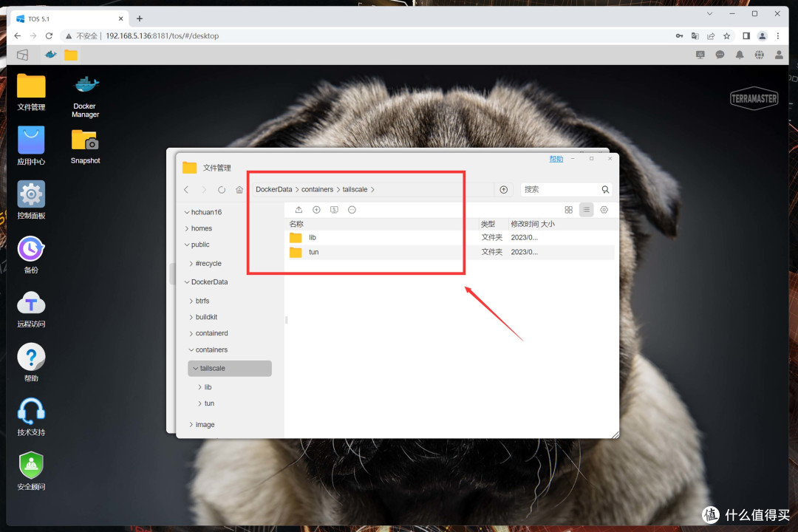Sort by the 名称 column header
The image size is (798, 532).
[x=296, y=224]
